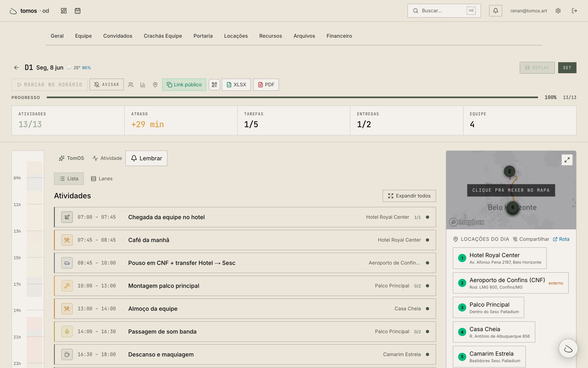Click into the Buscar search field
Image resolution: width=588 pixels, height=368 pixels.
(x=444, y=11)
